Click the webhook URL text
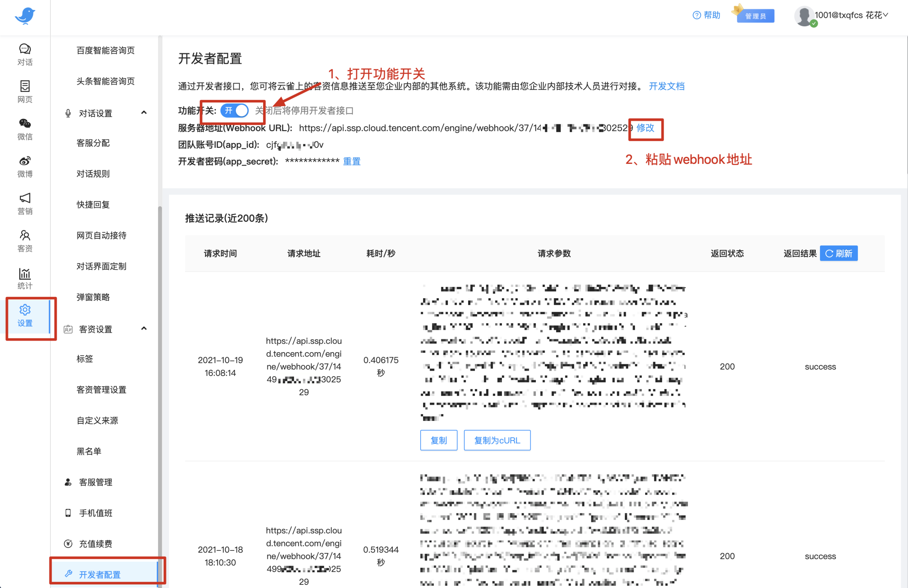The image size is (908, 588). click(465, 128)
